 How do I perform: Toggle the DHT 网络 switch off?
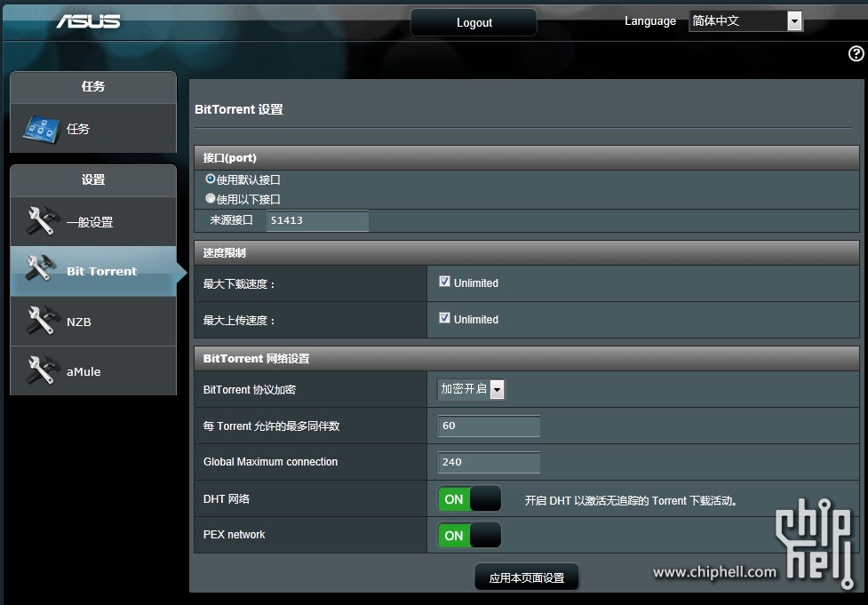(469, 498)
